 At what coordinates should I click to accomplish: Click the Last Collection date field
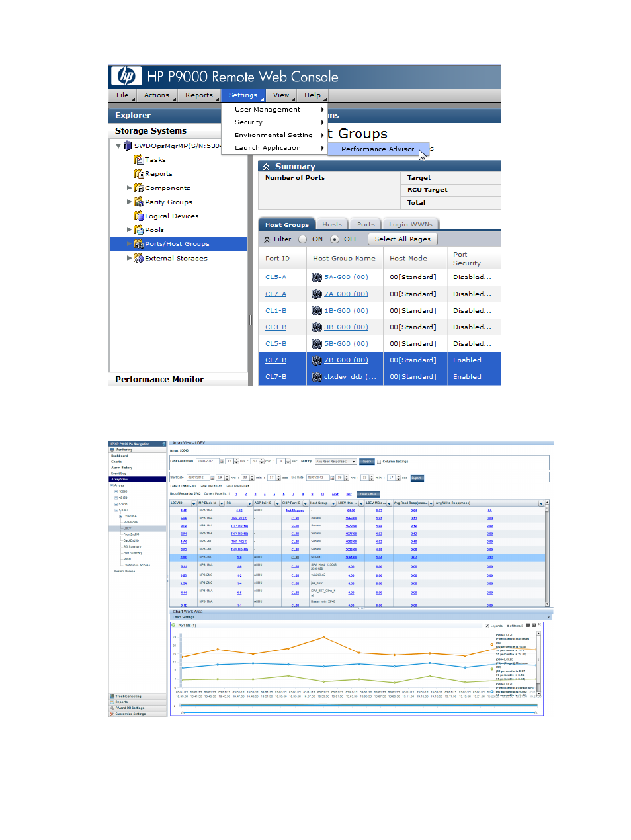(207, 462)
